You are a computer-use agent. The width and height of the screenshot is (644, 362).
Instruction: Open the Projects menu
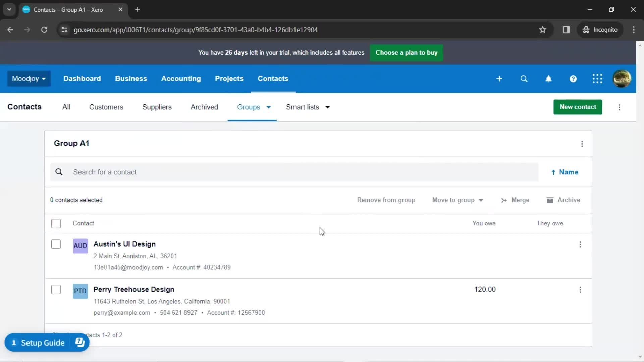[x=229, y=79]
